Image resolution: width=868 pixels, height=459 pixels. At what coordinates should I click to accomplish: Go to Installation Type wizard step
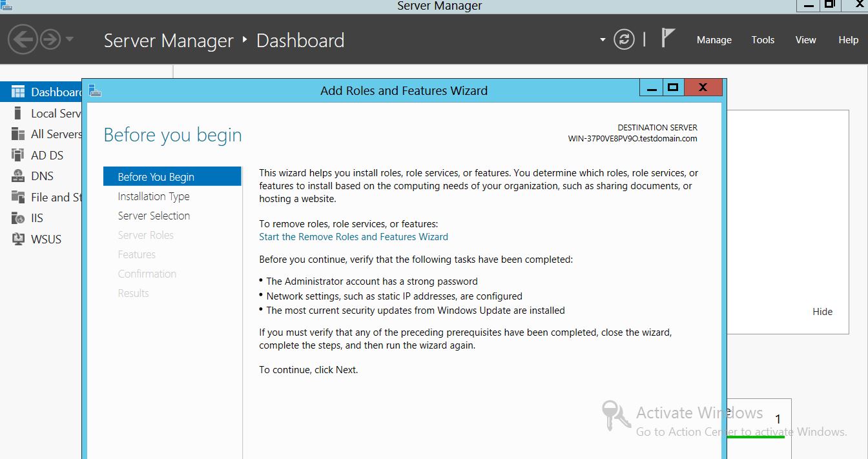tap(154, 196)
